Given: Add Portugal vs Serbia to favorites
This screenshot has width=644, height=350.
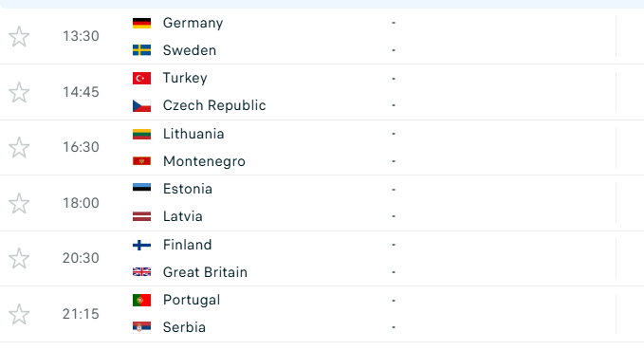Looking at the screenshot, I should click(19, 314).
